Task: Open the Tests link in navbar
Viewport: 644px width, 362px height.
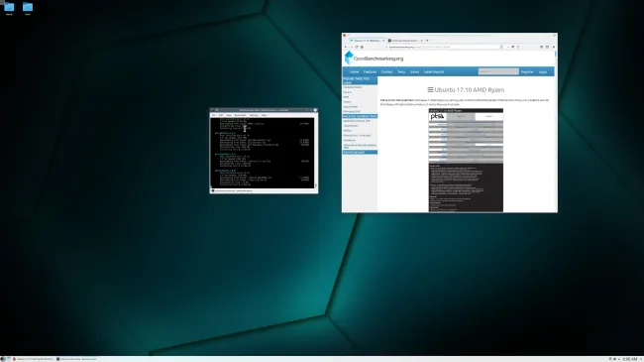Action: (401, 72)
